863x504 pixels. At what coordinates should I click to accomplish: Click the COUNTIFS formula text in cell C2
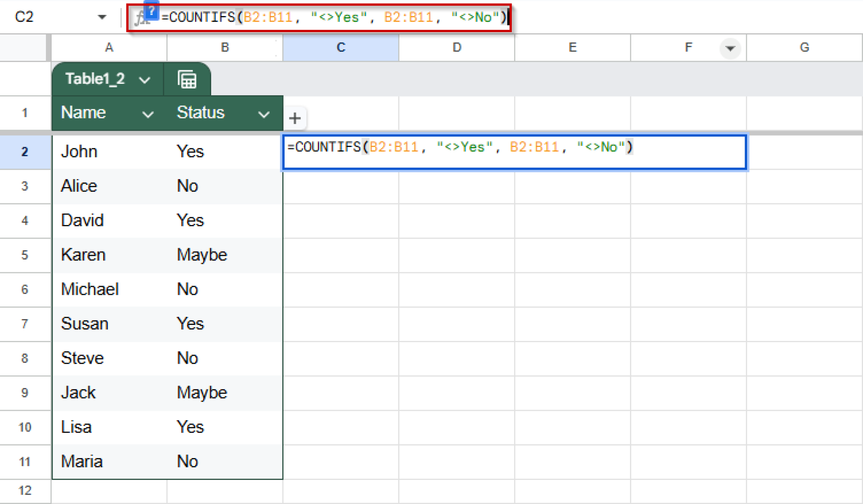459,147
